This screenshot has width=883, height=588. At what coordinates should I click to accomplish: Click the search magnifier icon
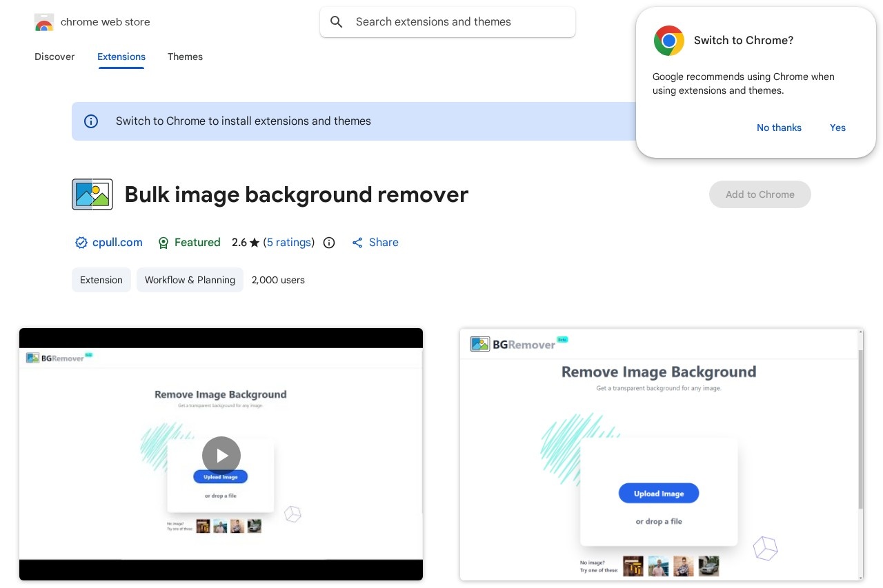pos(337,21)
